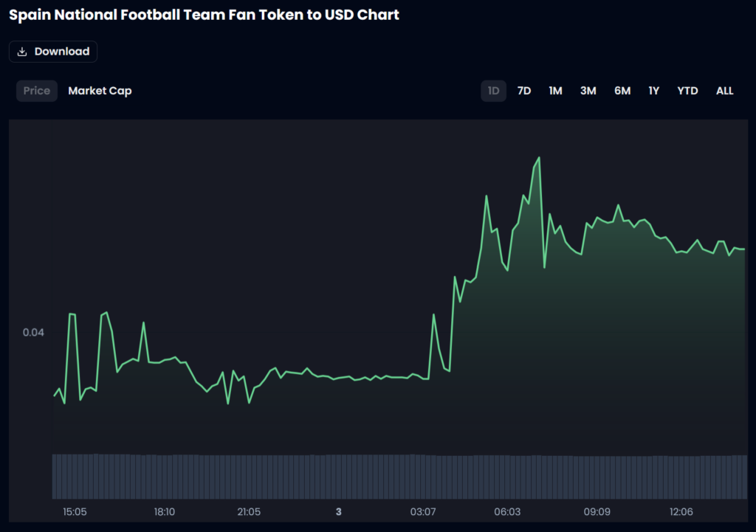This screenshot has width=756, height=532.
Task: Click the download arrow icon
Action: [x=22, y=52]
